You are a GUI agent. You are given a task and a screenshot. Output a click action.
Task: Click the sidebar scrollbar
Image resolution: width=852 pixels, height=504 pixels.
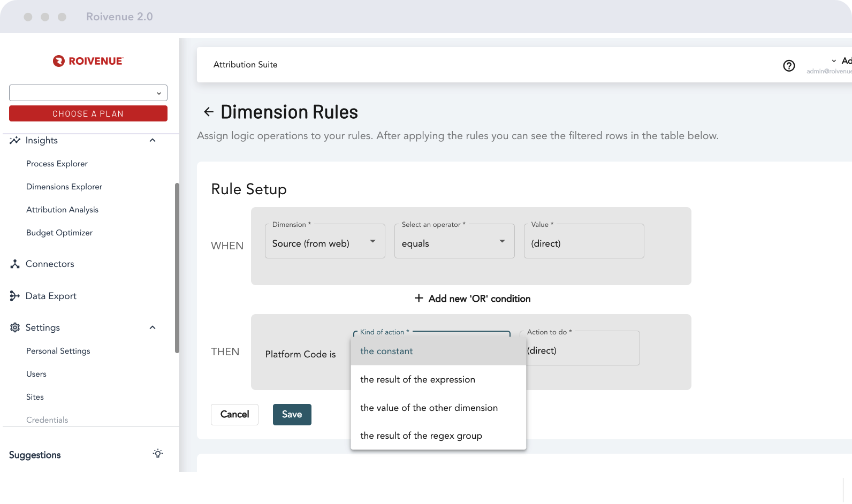[x=177, y=268]
